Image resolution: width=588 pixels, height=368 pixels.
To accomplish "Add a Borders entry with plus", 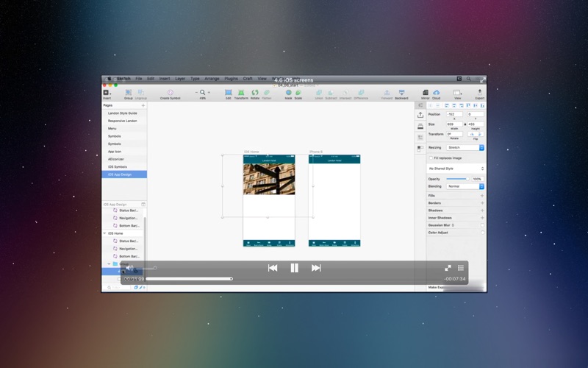I will (x=482, y=203).
